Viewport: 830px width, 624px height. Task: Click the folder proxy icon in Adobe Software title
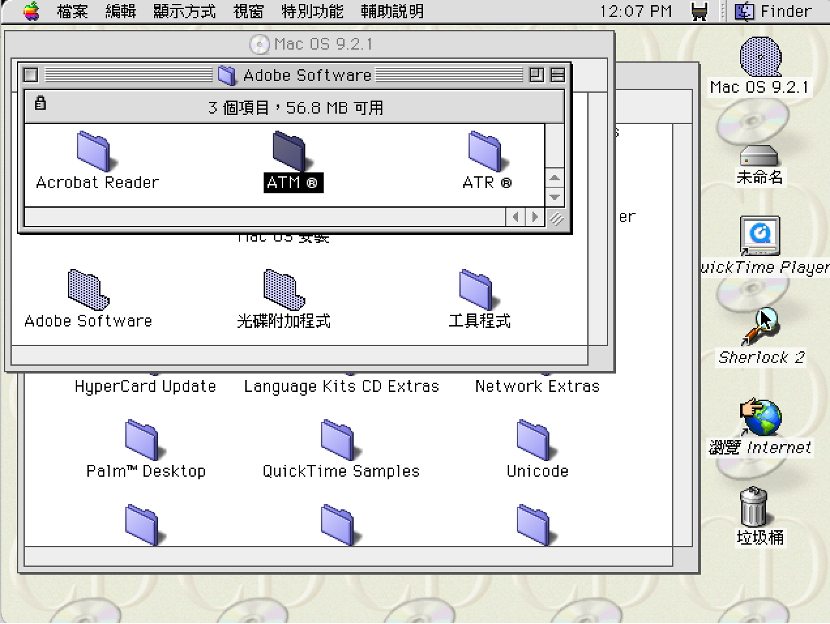(227, 75)
